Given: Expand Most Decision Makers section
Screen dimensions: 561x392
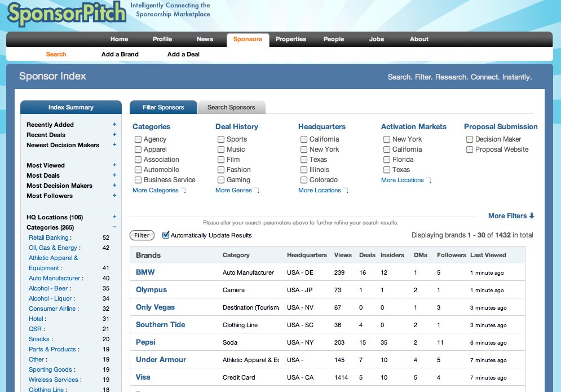Looking at the screenshot, I should [x=114, y=186].
